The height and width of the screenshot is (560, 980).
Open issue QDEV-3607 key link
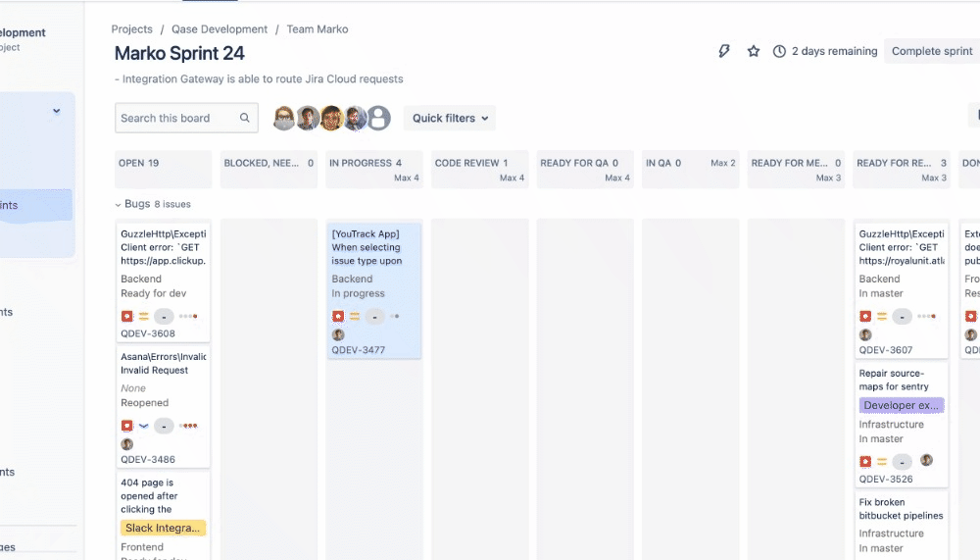click(x=886, y=350)
